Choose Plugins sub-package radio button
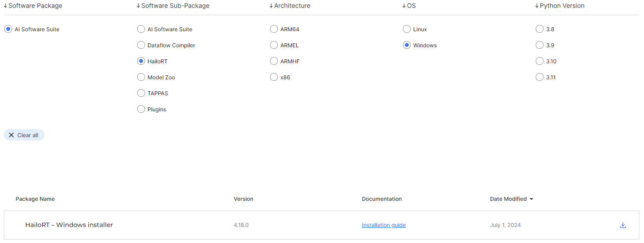 [141, 109]
